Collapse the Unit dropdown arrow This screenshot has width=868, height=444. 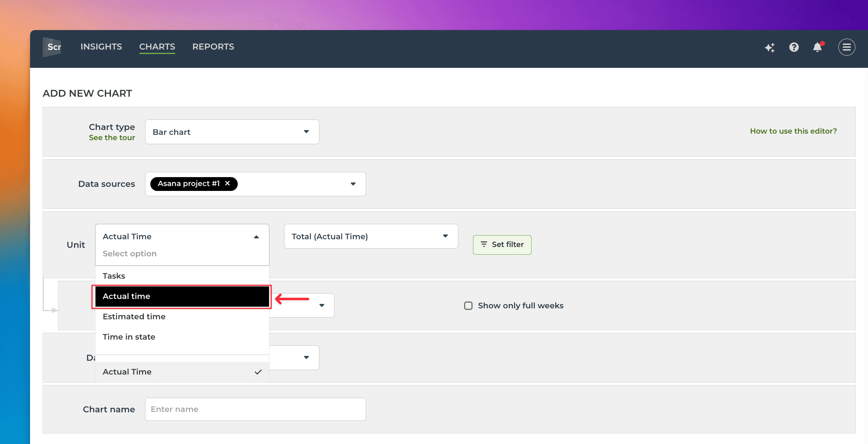pyautogui.click(x=256, y=237)
